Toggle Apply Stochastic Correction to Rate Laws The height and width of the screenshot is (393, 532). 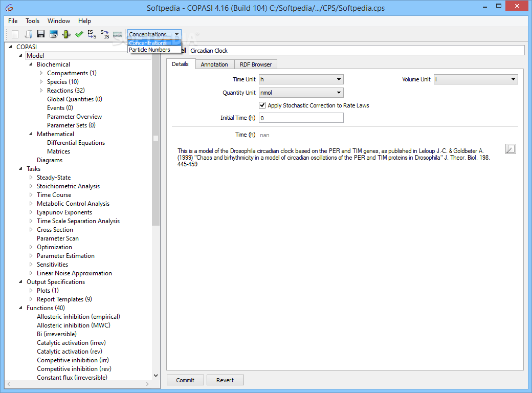(262, 105)
